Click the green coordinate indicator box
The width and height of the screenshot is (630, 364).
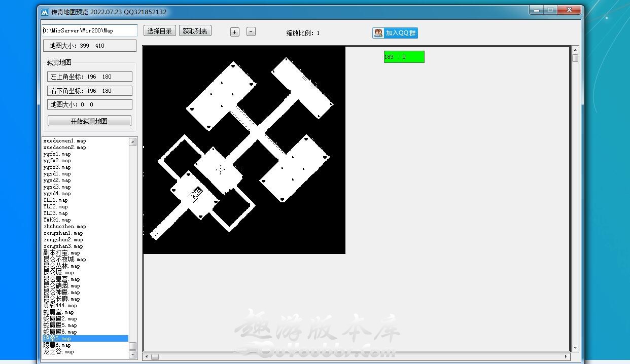(x=404, y=57)
